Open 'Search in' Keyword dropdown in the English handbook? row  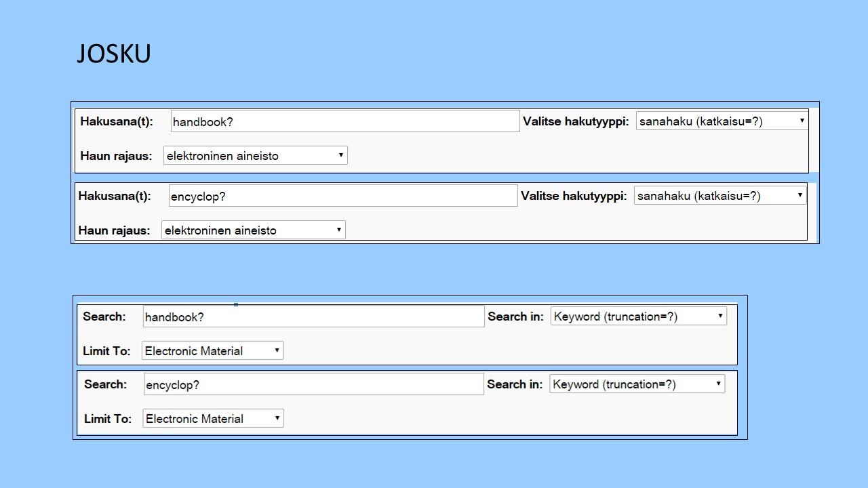coord(639,316)
